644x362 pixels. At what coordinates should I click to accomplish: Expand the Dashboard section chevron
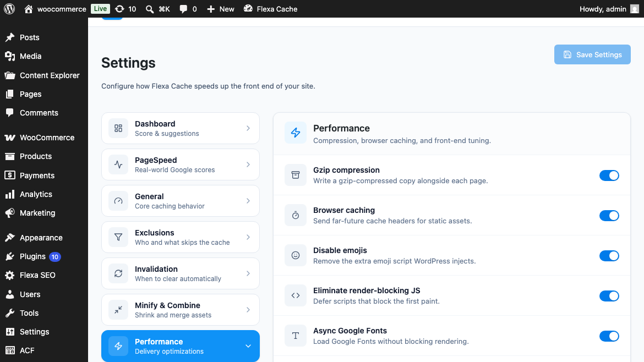pos(248,129)
